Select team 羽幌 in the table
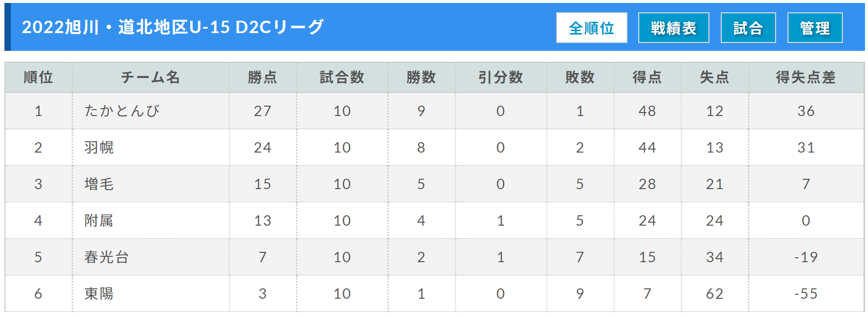The width and height of the screenshot is (868, 317). click(x=99, y=147)
